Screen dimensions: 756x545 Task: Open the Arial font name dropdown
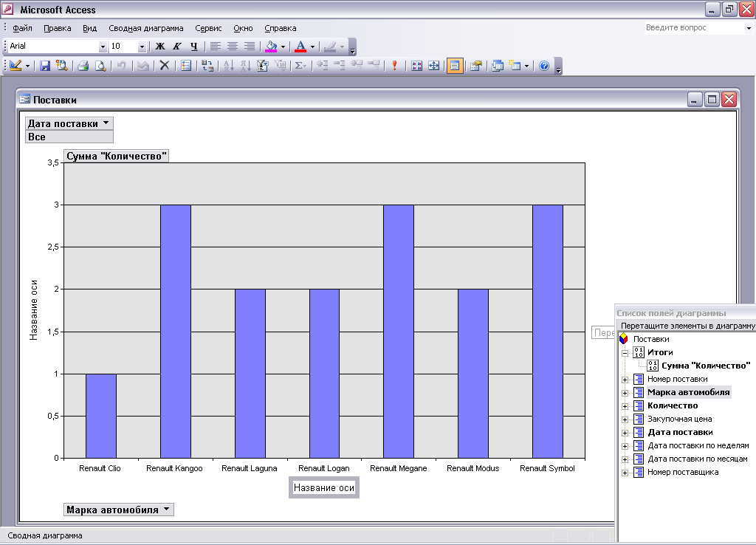pos(102,47)
